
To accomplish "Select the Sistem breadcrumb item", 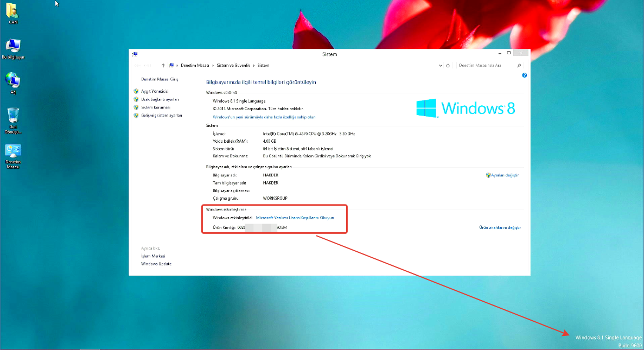I will (263, 65).
